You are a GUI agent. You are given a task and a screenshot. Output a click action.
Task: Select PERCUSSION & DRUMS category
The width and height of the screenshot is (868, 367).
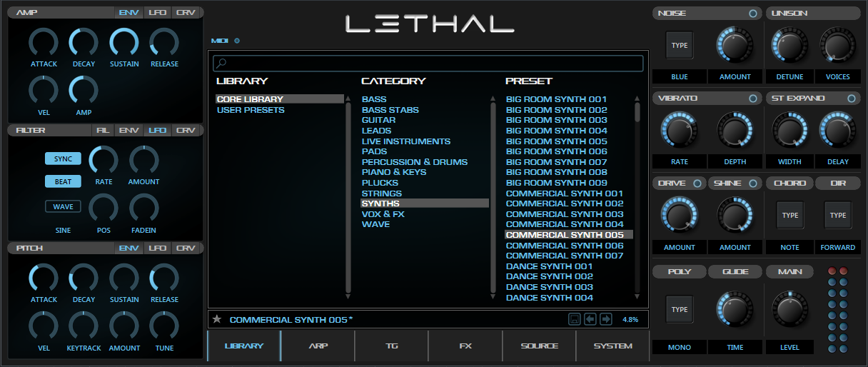(415, 162)
